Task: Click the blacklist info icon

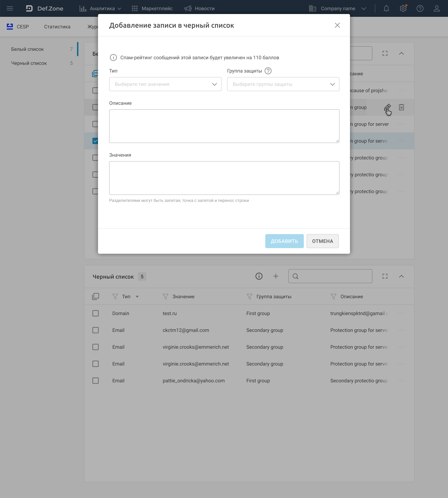Action: (x=259, y=276)
